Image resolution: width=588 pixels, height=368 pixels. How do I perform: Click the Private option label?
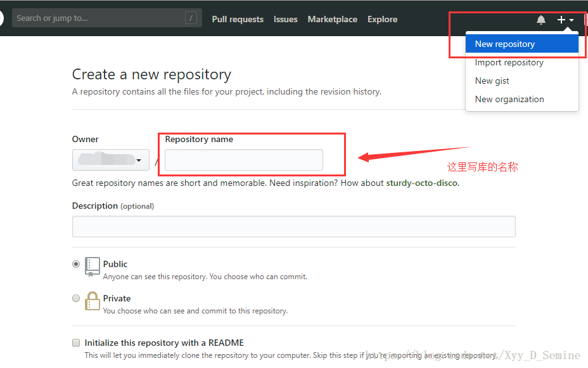117,298
